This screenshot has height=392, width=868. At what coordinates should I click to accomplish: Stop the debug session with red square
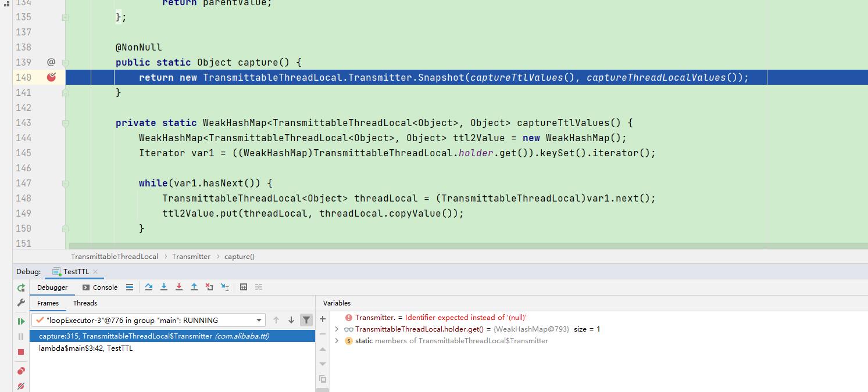point(21,352)
